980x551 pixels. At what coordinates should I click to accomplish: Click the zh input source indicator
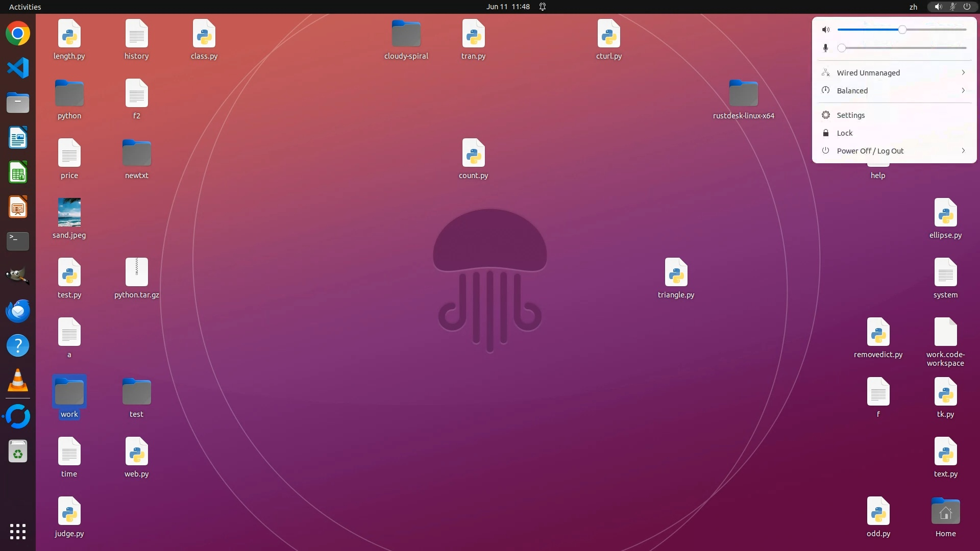(913, 7)
